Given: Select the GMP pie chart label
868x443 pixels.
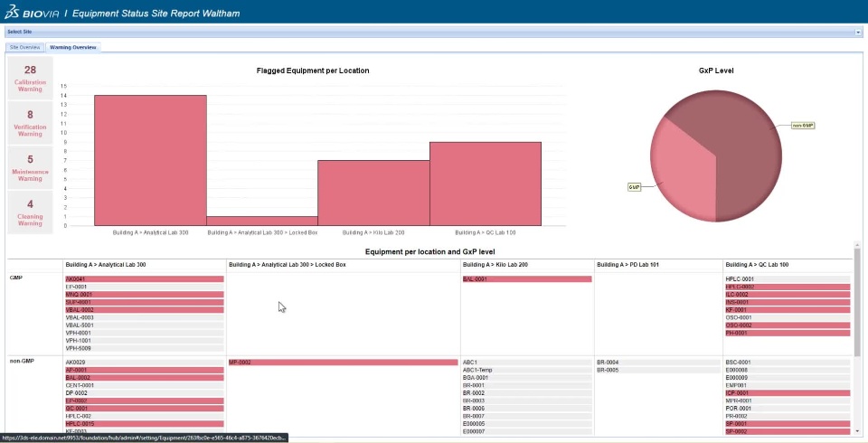Looking at the screenshot, I should point(635,187).
